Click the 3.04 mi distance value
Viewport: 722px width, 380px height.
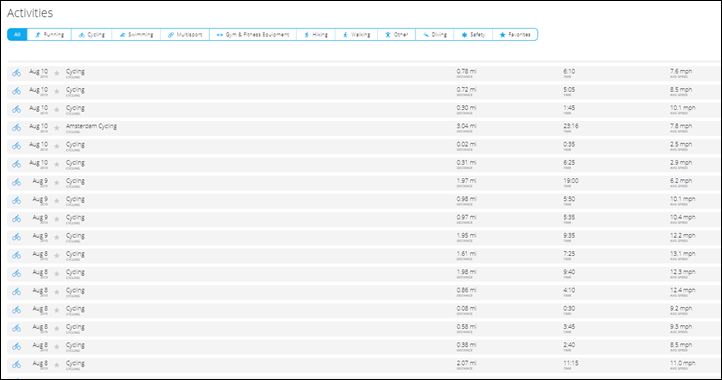coord(466,126)
